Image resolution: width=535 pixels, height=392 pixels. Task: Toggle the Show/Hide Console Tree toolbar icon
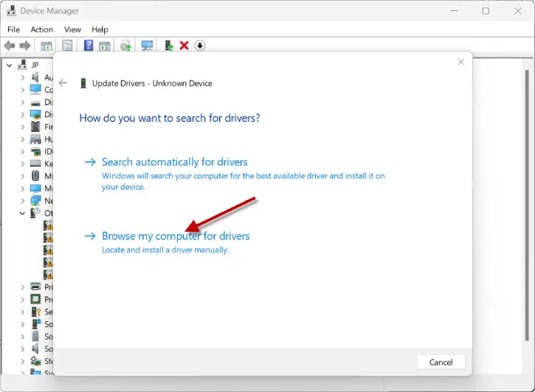46,46
